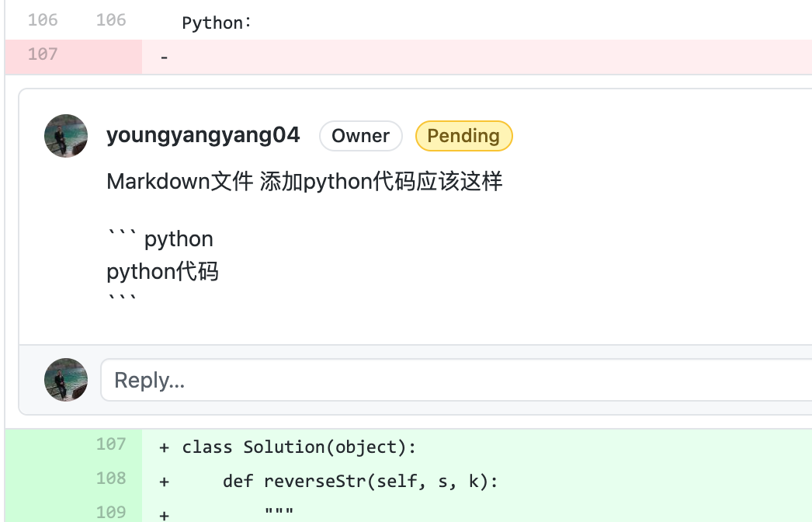Click the red deleted line with minus sign
This screenshot has width=812, height=522.
[x=477, y=57]
